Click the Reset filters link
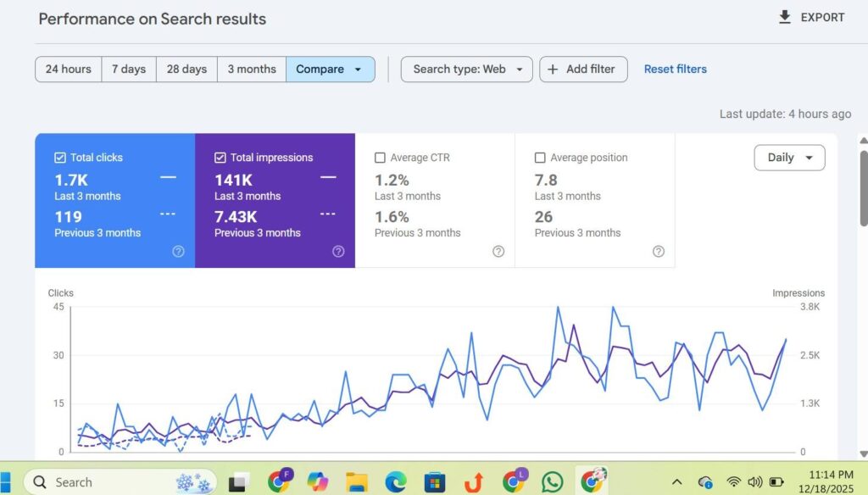This screenshot has width=868, height=495. pyautogui.click(x=675, y=69)
